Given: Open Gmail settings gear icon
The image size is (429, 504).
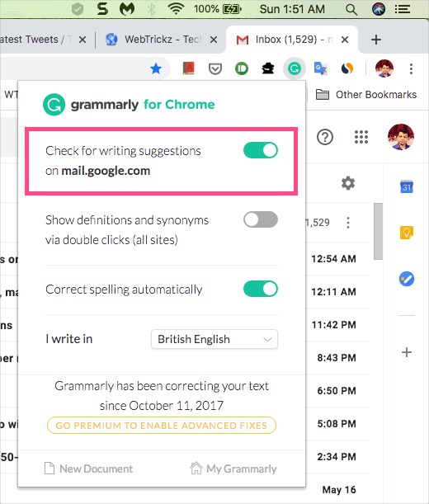Looking at the screenshot, I should 348,183.
